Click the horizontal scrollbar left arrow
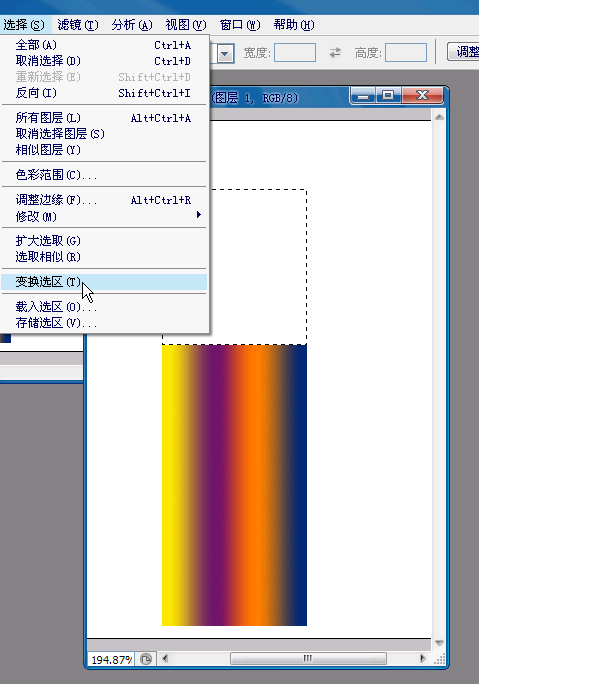The height and width of the screenshot is (684, 595). pos(165,658)
